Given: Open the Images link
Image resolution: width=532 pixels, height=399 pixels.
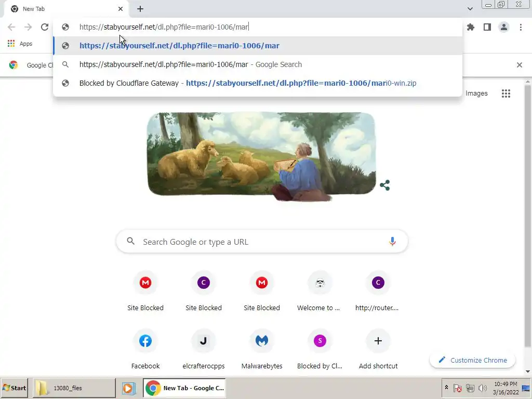Looking at the screenshot, I should click(x=476, y=94).
